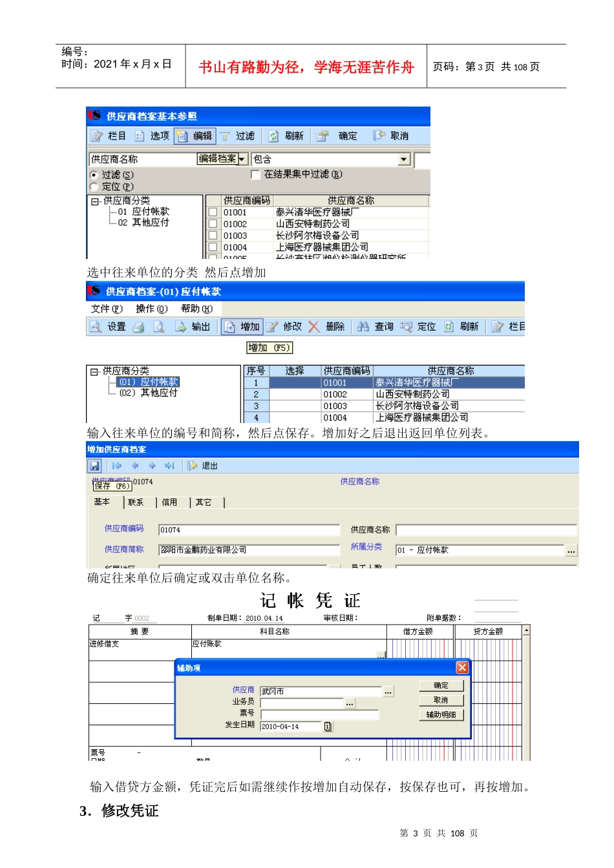
Task: Click browse button beside 供应商 field
Action: pyautogui.click(x=388, y=692)
